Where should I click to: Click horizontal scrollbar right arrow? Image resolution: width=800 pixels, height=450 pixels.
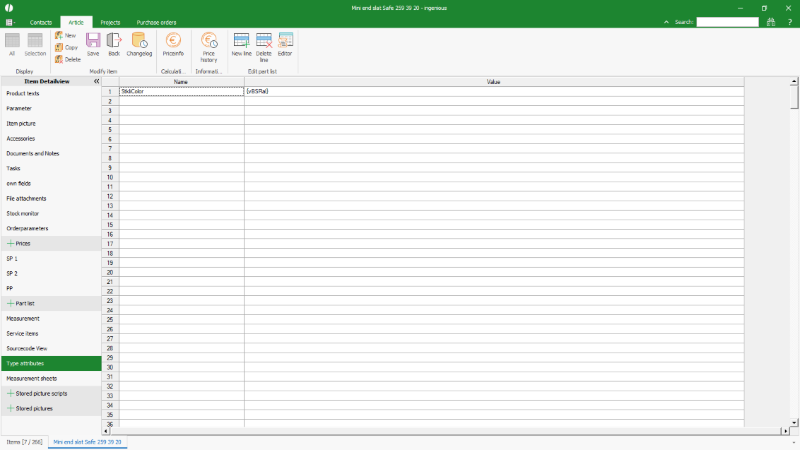coord(785,431)
